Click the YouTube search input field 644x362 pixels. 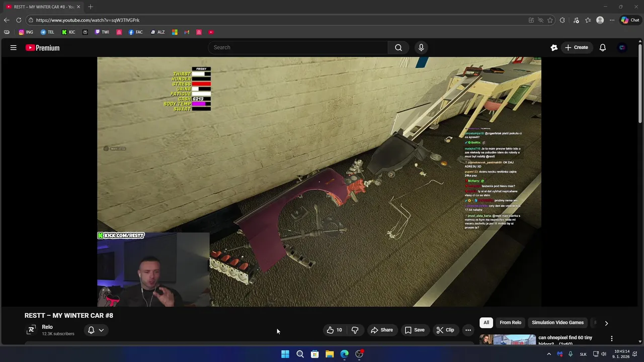click(298, 47)
